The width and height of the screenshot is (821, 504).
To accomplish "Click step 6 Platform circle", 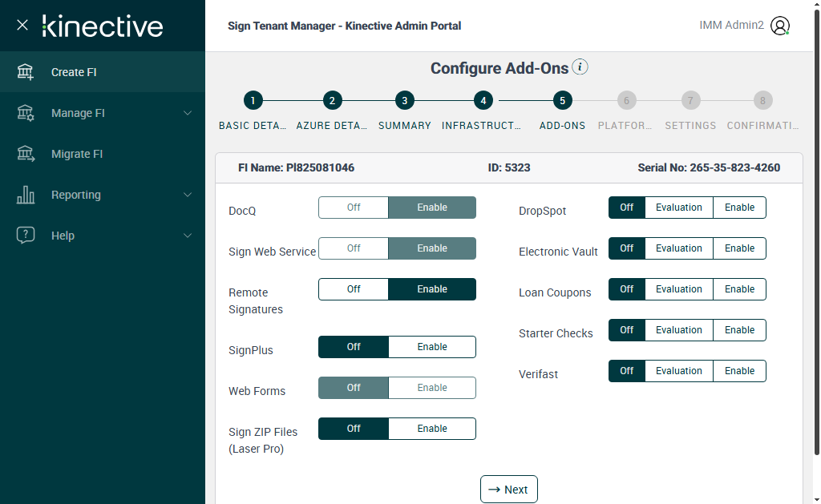I will [x=626, y=100].
